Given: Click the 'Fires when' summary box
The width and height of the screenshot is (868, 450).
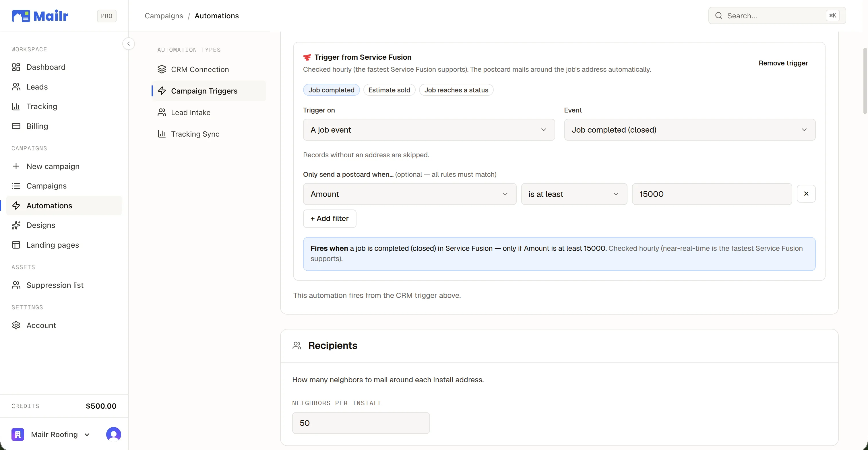Looking at the screenshot, I should tap(559, 254).
